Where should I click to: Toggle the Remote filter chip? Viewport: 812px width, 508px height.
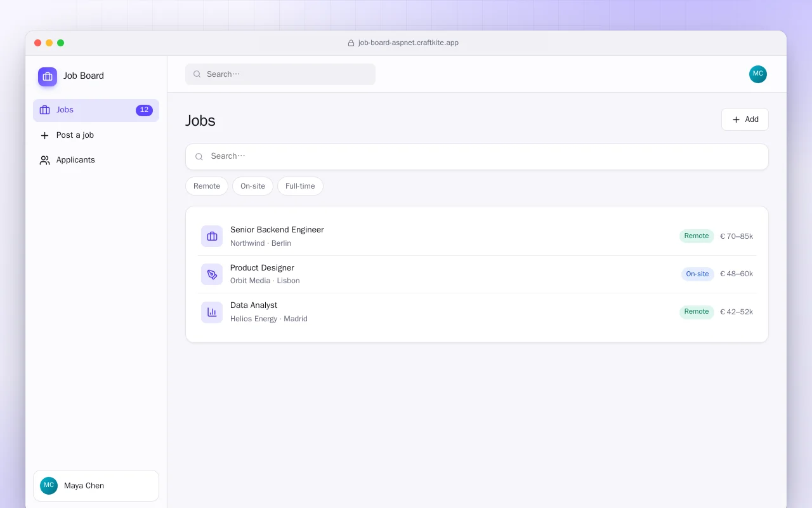coord(207,186)
